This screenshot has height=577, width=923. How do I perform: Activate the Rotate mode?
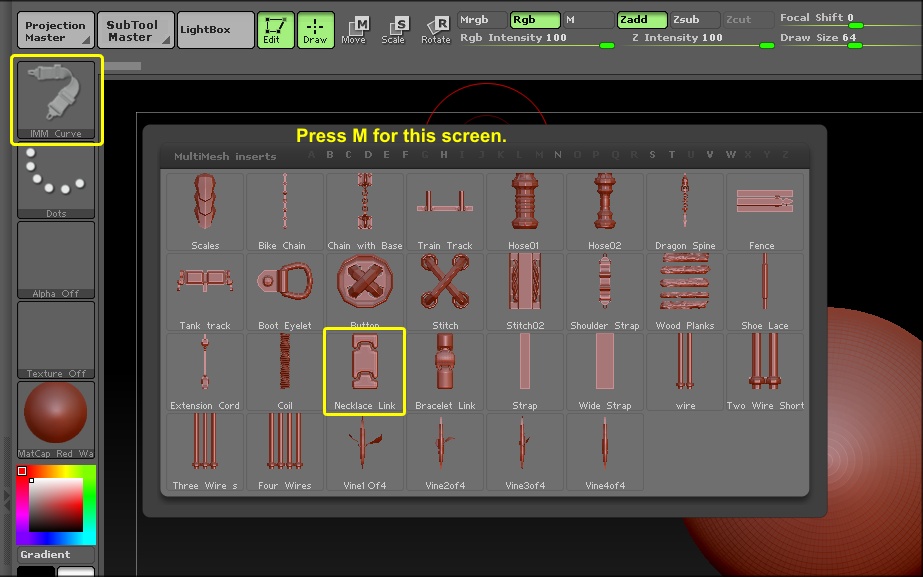436,30
